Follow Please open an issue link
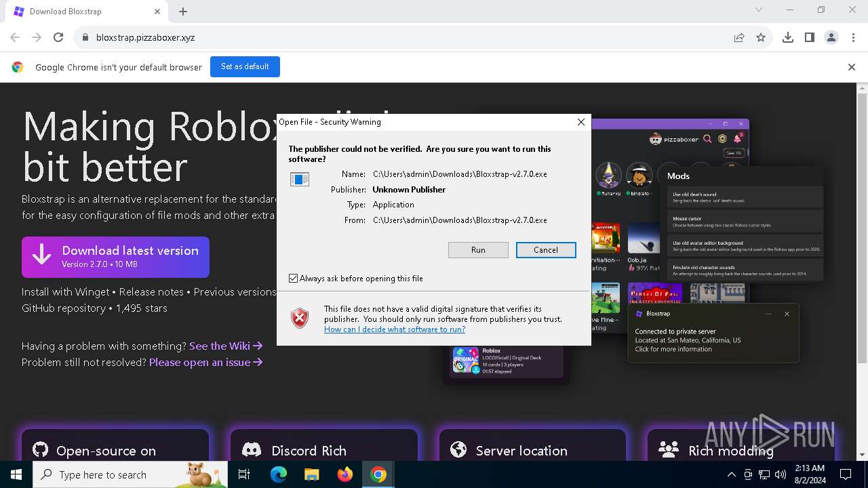Viewport: 868px width, 488px height. [x=206, y=362]
